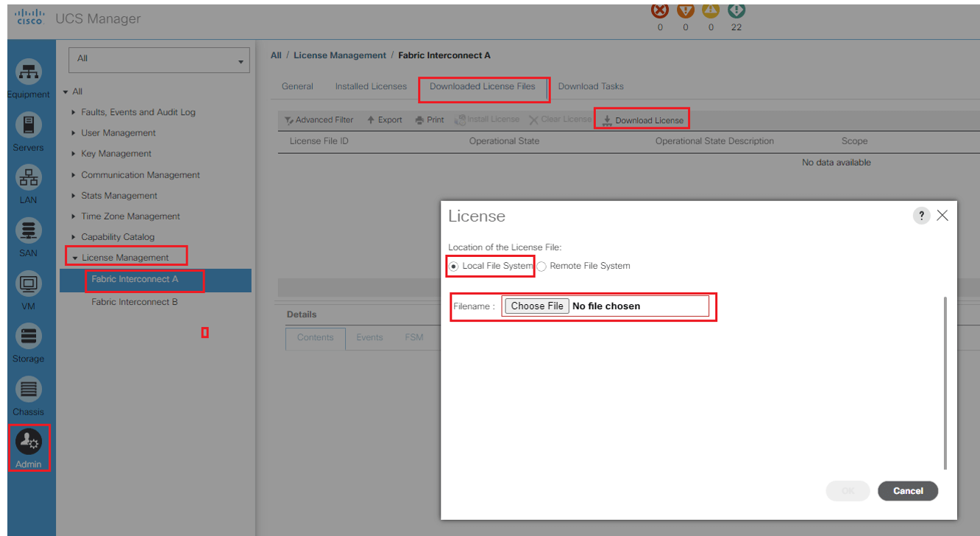Open the All navigation filter dropdown
Screen dimensions: 980x536
(159, 60)
